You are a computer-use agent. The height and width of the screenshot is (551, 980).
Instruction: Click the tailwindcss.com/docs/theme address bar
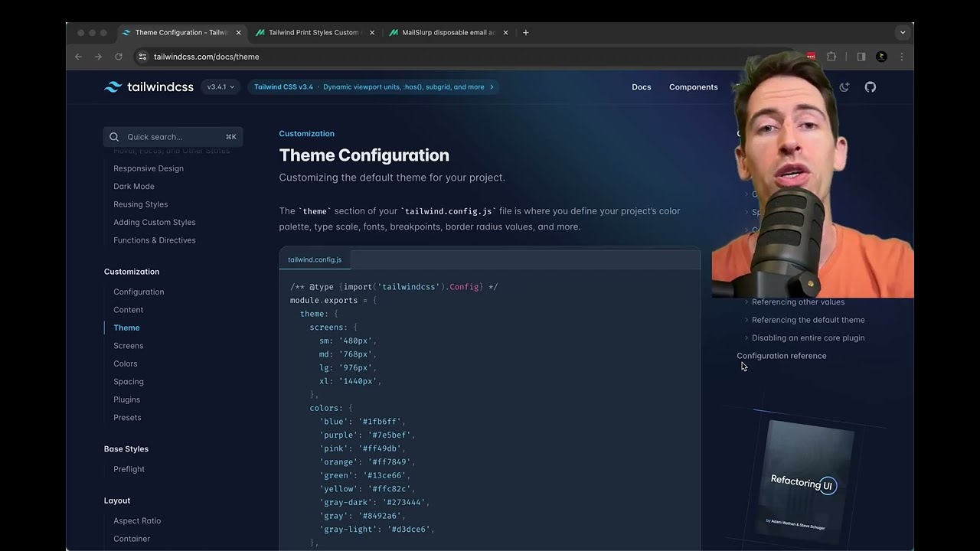point(207,57)
